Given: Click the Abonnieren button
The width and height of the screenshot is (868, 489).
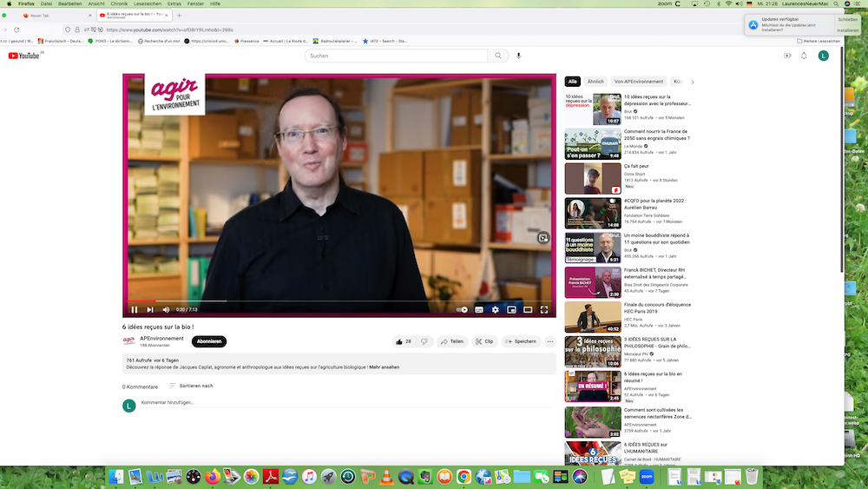Looking at the screenshot, I should pyautogui.click(x=208, y=341).
